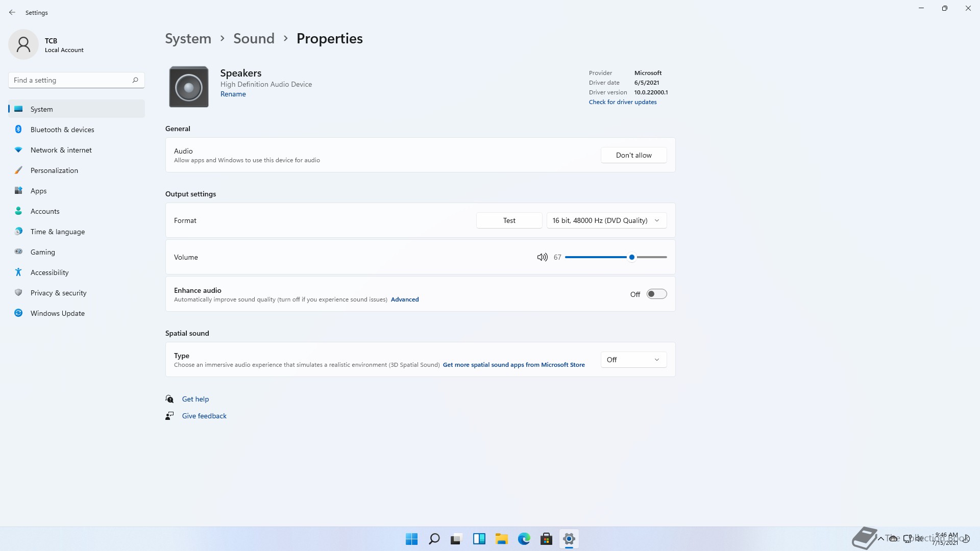Show hidden icons chevron in system tray
980x551 pixels.
click(881, 539)
